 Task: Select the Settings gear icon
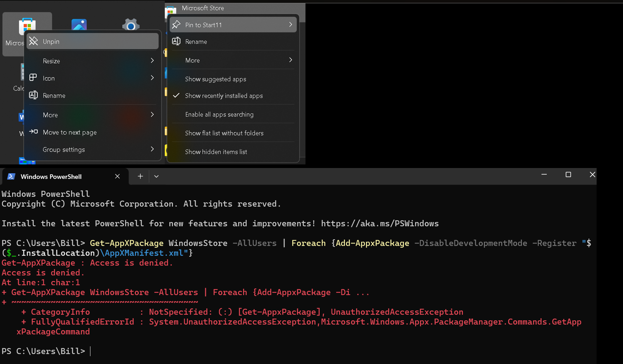[x=131, y=24]
